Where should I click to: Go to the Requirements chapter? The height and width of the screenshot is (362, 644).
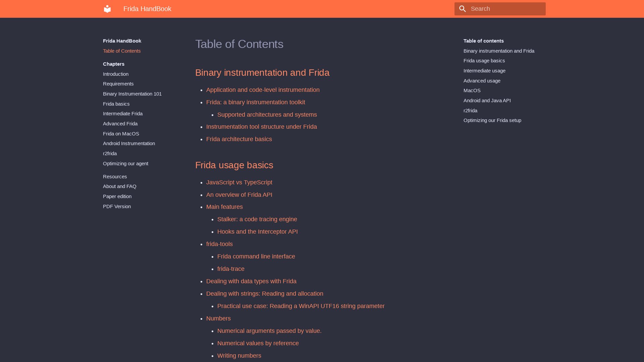coord(118,84)
